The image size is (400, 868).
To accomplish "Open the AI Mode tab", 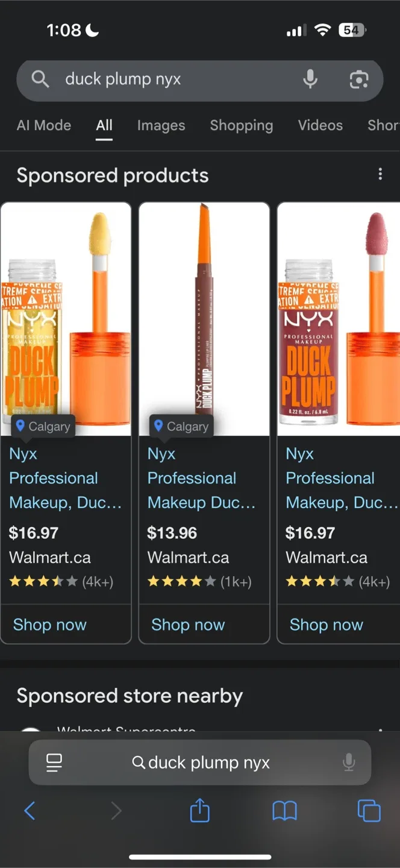I will tap(43, 125).
